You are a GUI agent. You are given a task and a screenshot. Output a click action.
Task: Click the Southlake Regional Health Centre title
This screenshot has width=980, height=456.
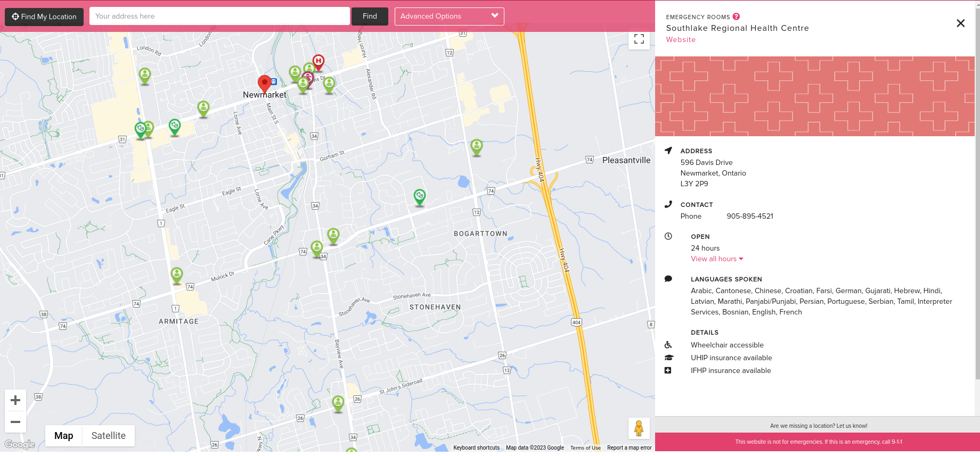pyautogui.click(x=737, y=28)
